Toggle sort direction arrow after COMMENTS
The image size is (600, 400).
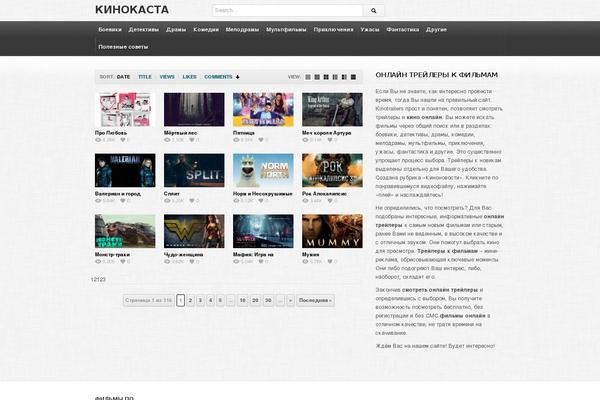click(238, 77)
